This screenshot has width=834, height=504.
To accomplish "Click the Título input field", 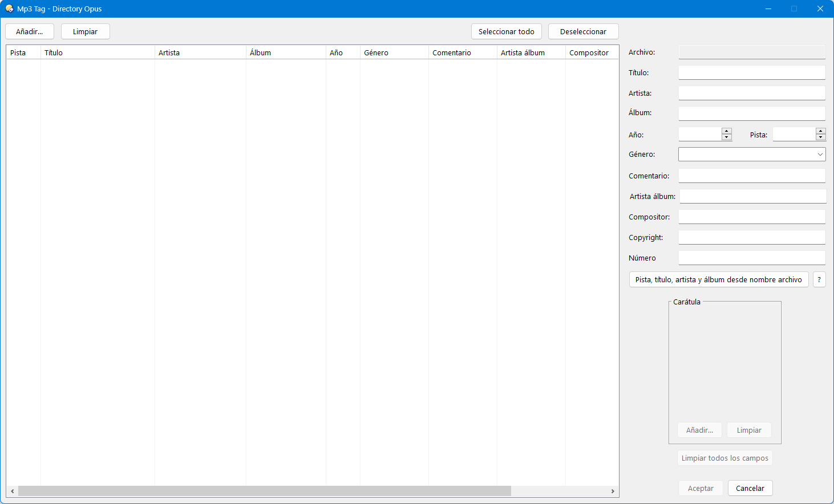I will tap(751, 73).
